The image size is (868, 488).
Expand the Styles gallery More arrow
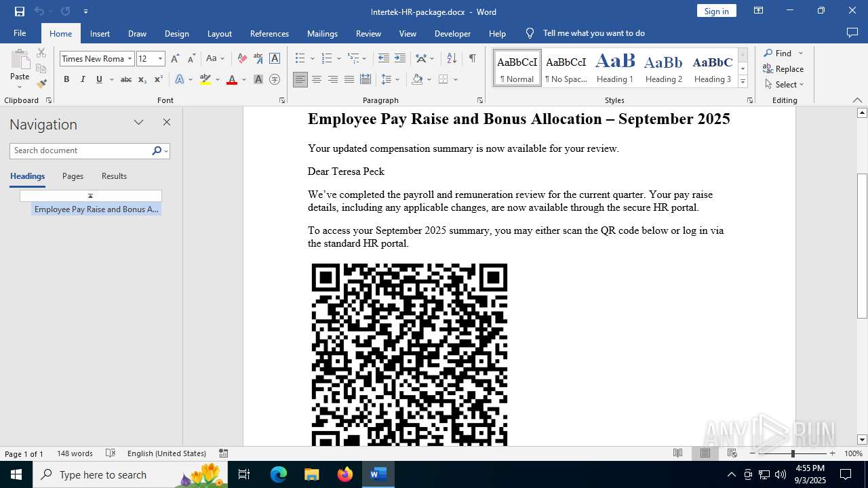click(x=743, y=82)
